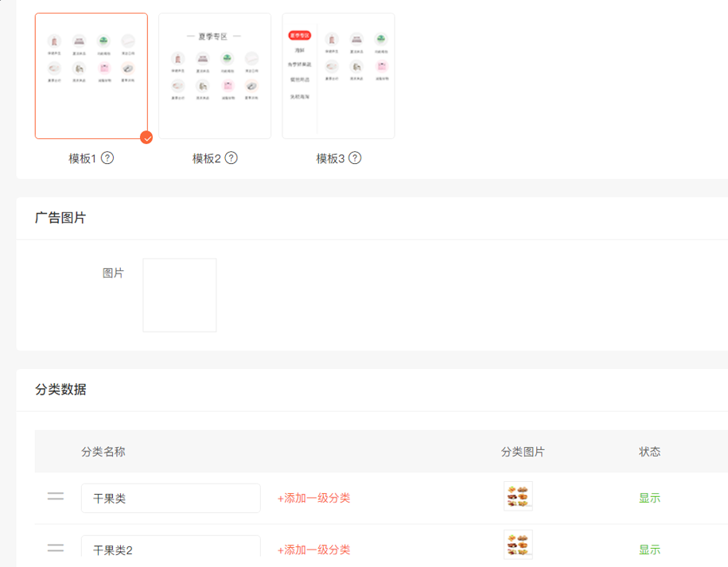Click the 干果类2 category name field

(x=170, y=549)
